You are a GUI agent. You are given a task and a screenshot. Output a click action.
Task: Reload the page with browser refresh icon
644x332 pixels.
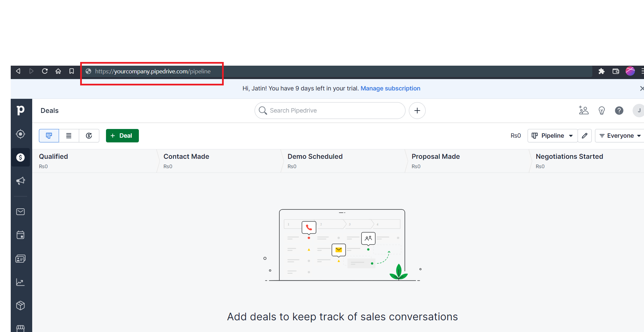click(x=45, y=71)
